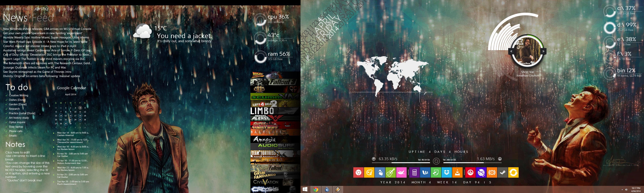This screenshot has height=193, width=644.
Task: Click the network refresh circle icon
Action: (436, 161)
